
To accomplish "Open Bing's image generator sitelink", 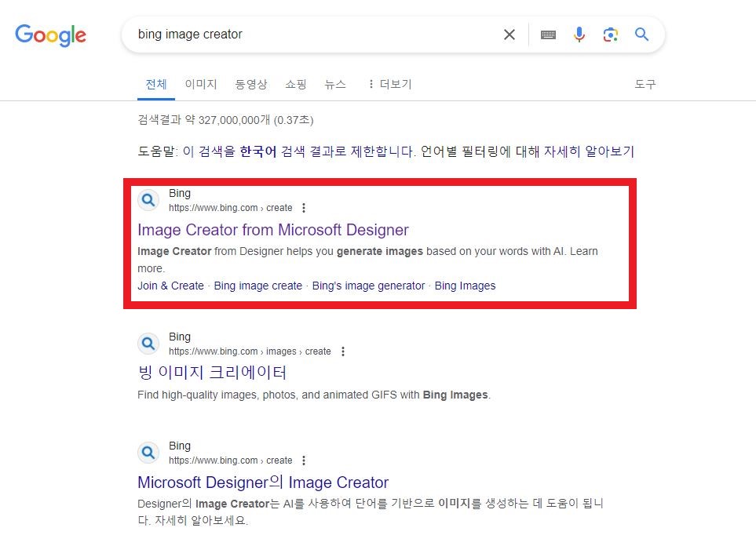I will pyautogui.click(x=368, y=286).
